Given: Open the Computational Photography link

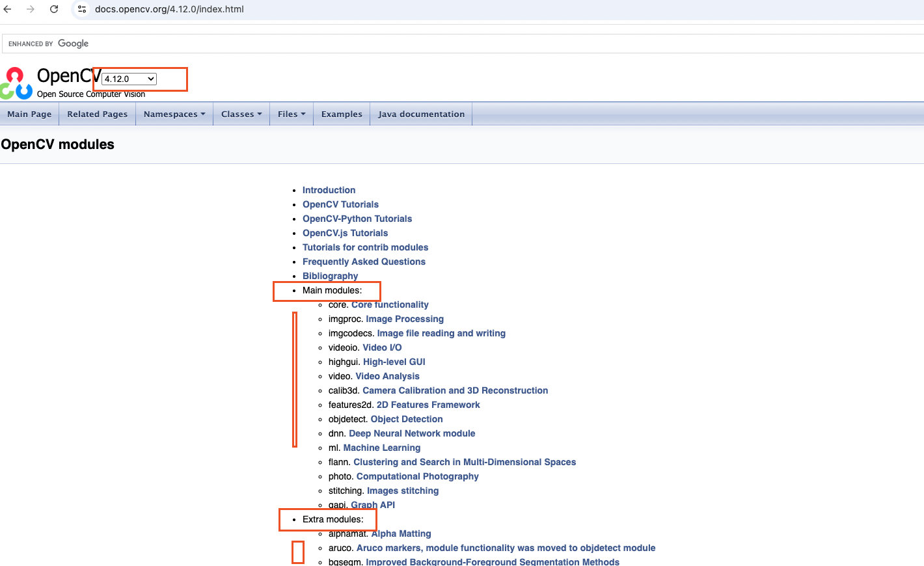Looking at the screenshot, I should click(417, 476).
